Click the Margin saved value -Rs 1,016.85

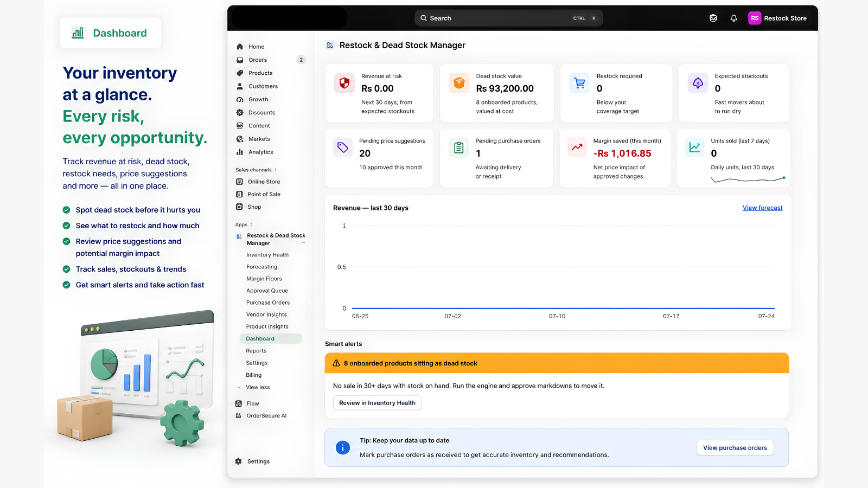pos(622,153)
